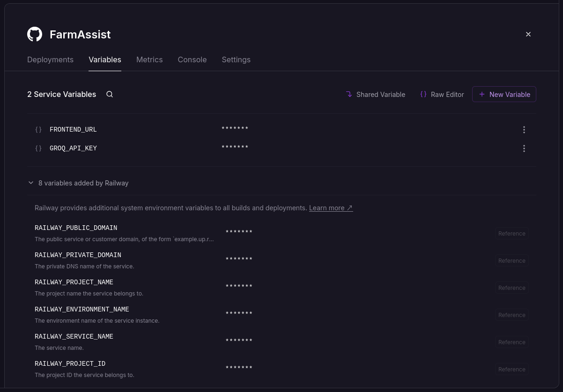Click Reference for RAILWAY_PROJECT_NAME

pyautogui.click(x=512, y=288)
